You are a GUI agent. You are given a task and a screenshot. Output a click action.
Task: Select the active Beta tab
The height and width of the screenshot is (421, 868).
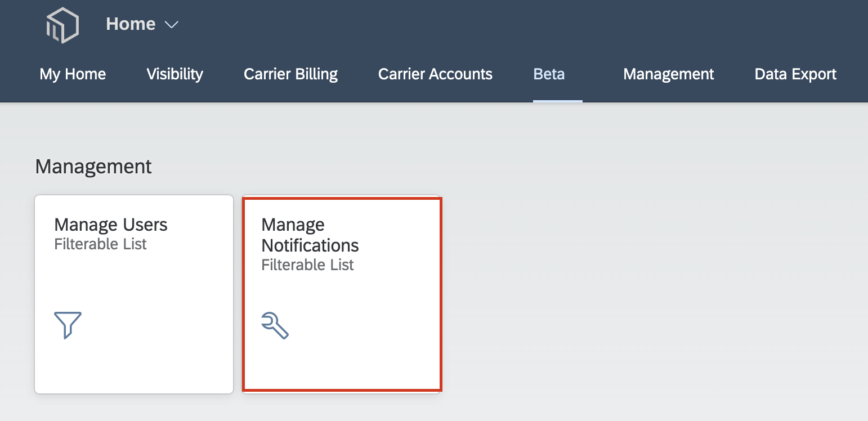tap(549, 74)
